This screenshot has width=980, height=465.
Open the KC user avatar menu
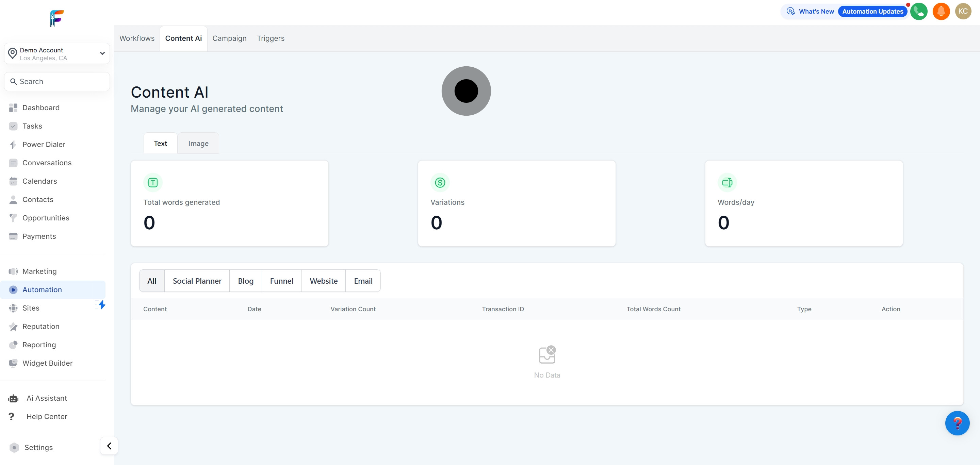pyautogui.click(x=963, y=12)
